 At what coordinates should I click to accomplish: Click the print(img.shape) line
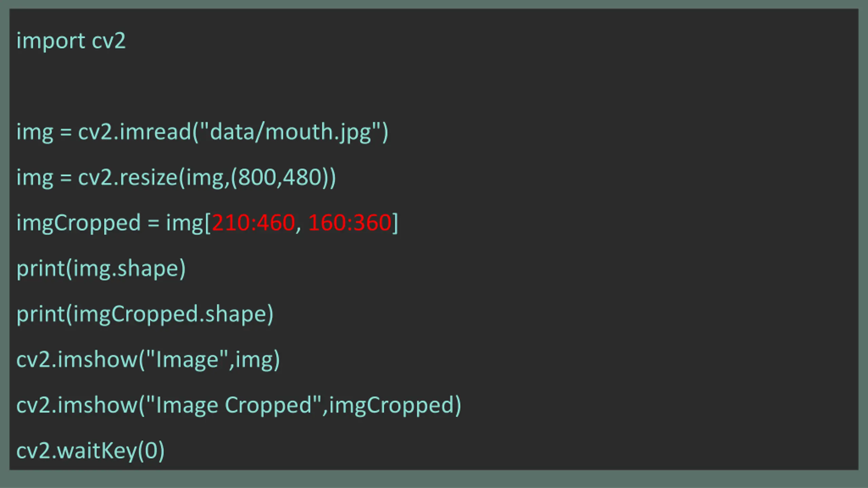click(101, 269)
